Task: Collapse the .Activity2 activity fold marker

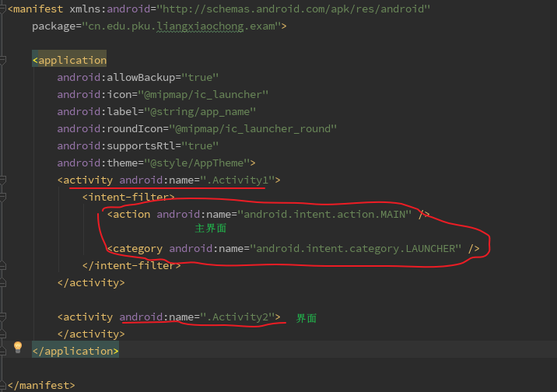Action: 2,317
